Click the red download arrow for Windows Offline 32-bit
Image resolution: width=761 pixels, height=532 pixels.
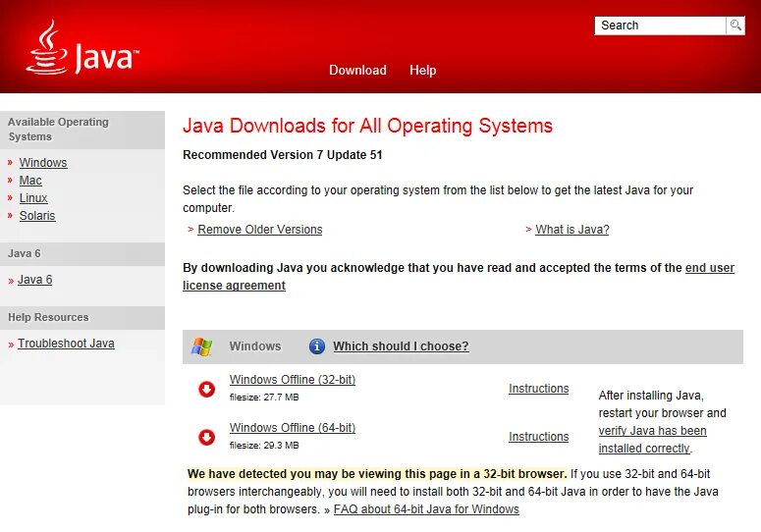click(207, 389)
